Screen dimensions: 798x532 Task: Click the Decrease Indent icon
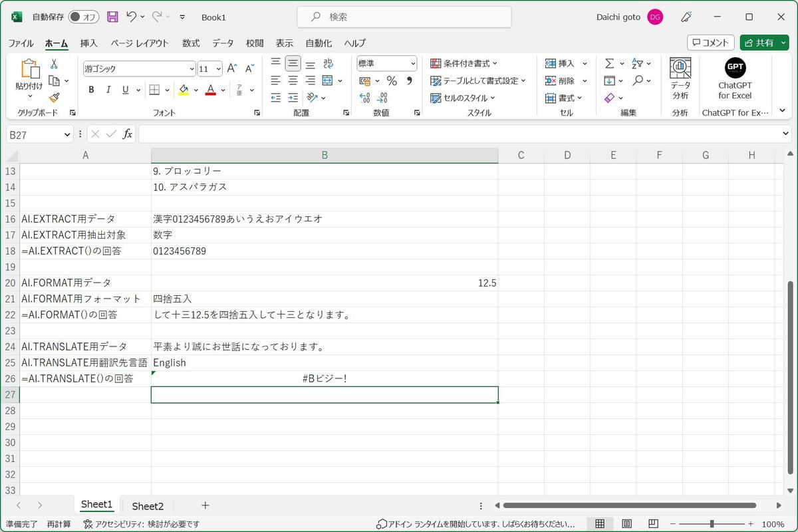(x=276, y=98)
